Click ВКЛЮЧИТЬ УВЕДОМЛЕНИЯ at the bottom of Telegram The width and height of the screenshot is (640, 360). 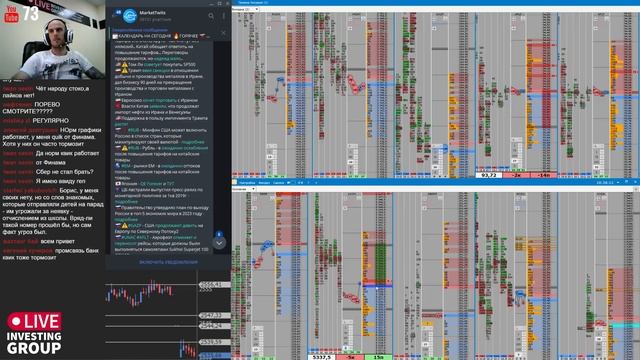168,262
